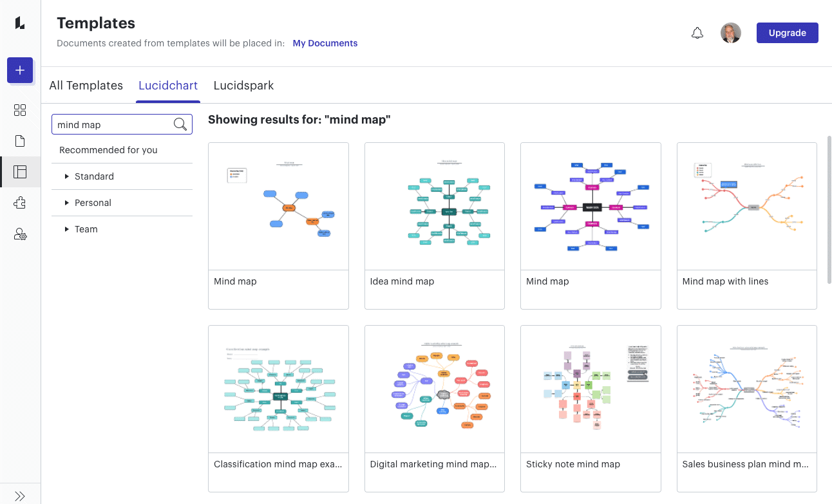The width and height of the screenshot is (832, 504).
Task: Expand the collapsed sidebar with the chevron
Action: (x=20, y=496)
